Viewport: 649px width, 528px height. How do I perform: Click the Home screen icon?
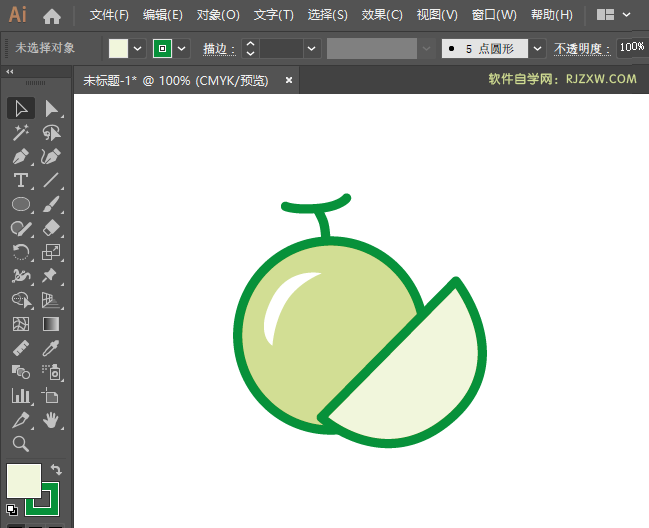click(52, 15)
